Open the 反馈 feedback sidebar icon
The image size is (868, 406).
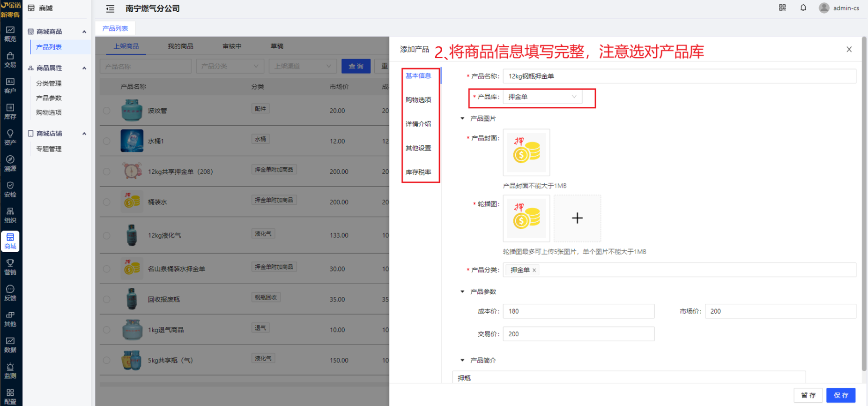pyautogui.click(x=10, y=293)
